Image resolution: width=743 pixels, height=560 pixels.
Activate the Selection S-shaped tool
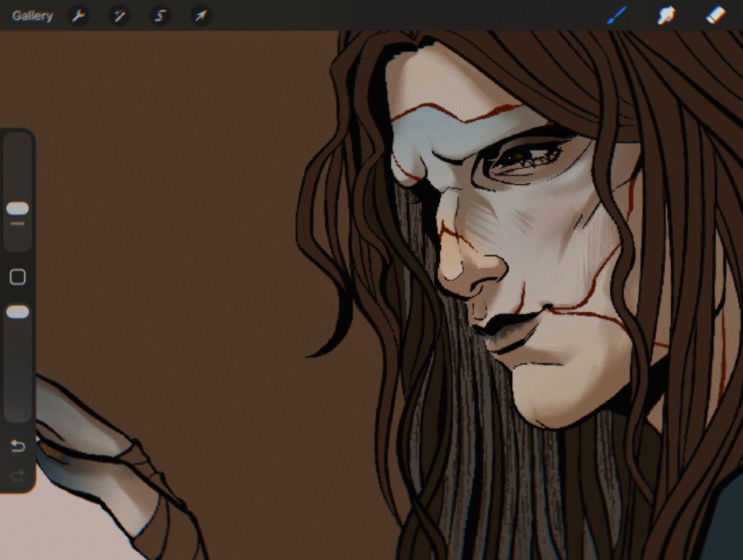[x=160, y=16]
